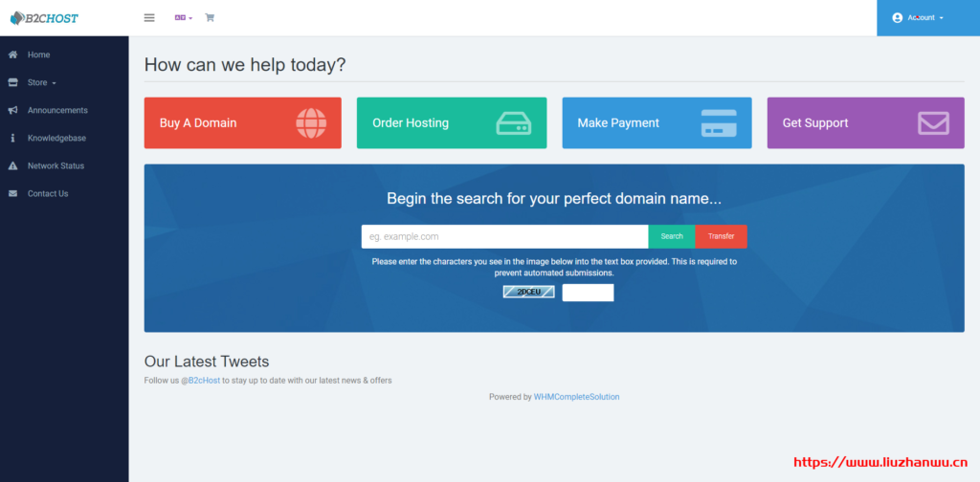Click the globe icon on Buy A Domain
980x482 pixels.
coord(311,123)
